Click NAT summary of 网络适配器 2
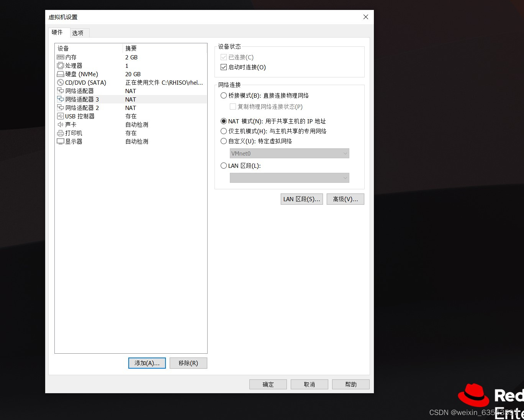The height and width of the screenshot is (420, 524). pos(131,108)
